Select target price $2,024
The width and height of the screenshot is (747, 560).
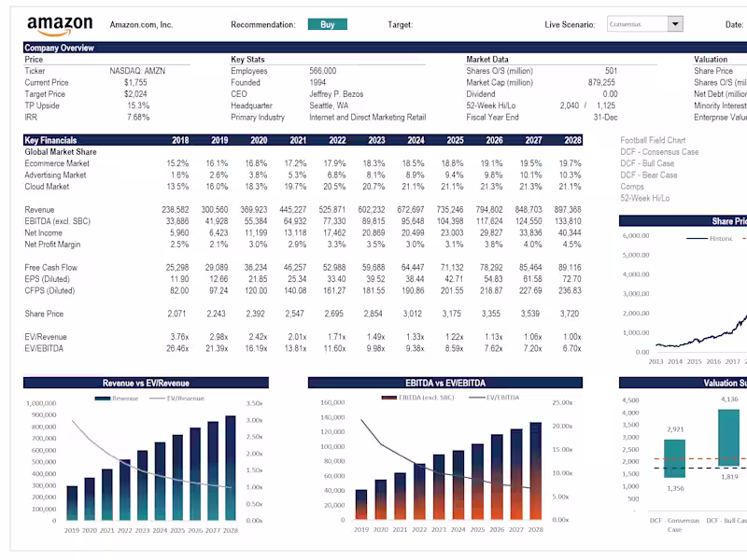tap(135, 94)
